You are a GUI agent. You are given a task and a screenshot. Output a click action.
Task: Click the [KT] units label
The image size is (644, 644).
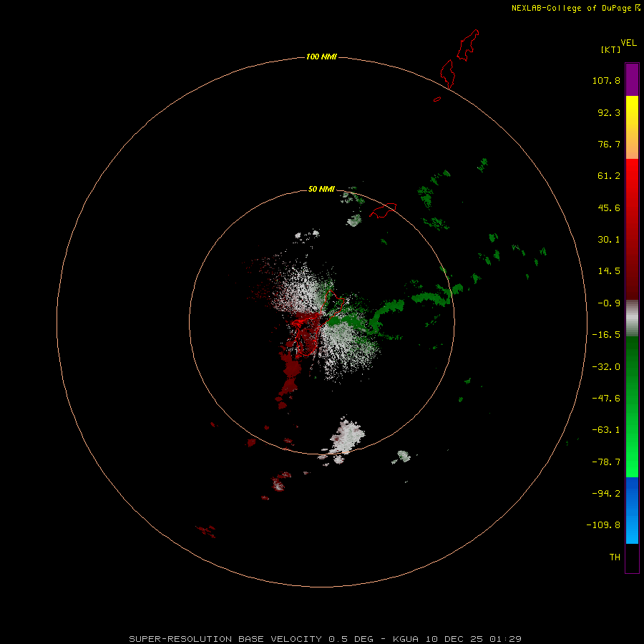pos(610,49)
